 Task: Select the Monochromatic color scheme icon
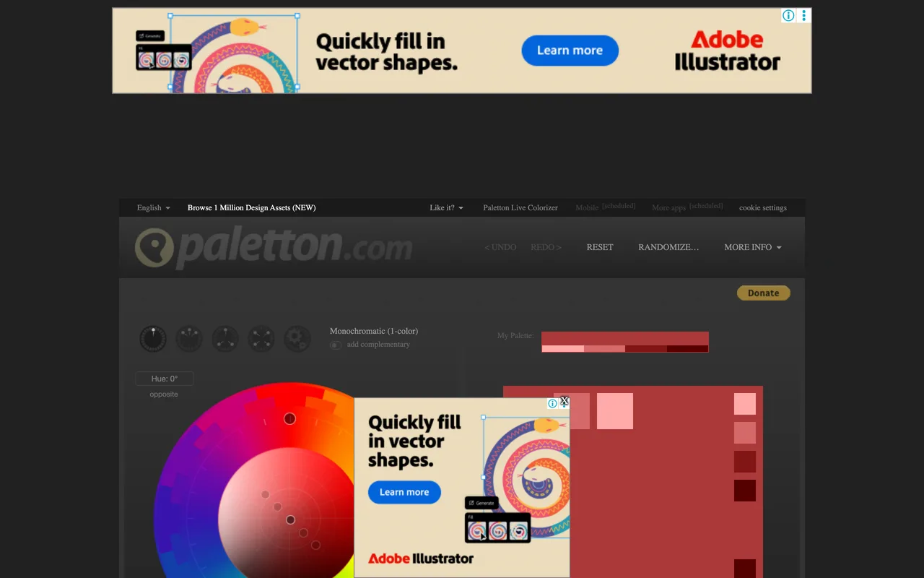[x=153, y=339]
